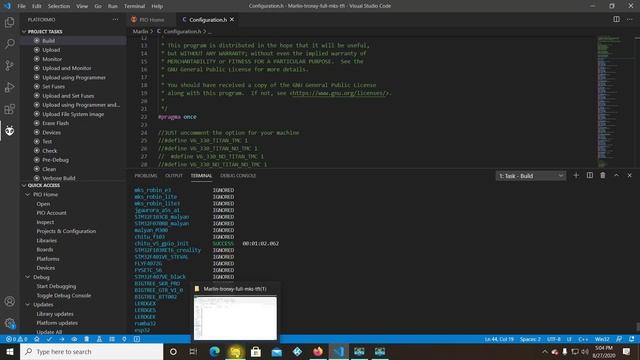Open the Search view in activity bar

pyautogui.click(x=9, y=44)
